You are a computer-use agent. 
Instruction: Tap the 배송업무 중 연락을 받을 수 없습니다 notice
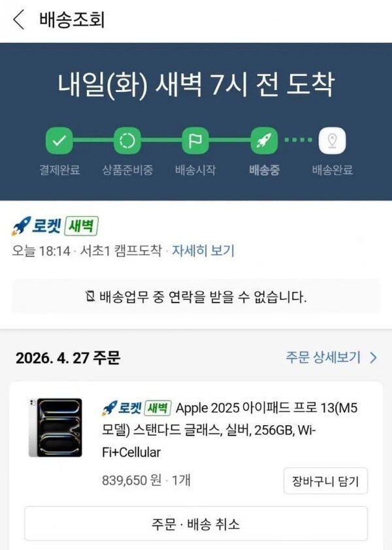click(196, 297)
